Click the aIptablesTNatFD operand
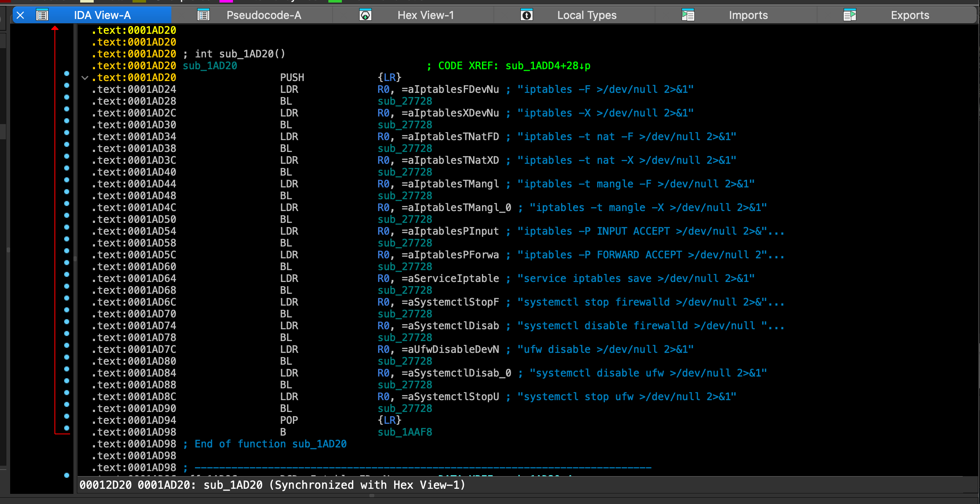This screenshot has width=980, height=504. [x=453, y=137]
